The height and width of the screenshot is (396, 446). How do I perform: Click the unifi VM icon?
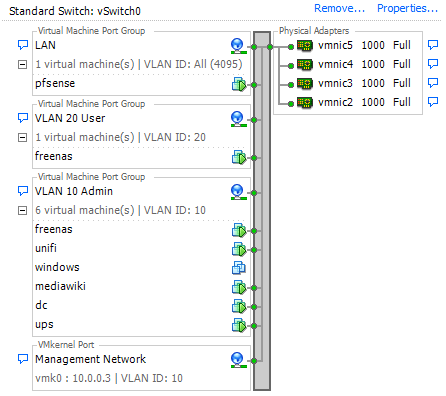tap(239, 249)
